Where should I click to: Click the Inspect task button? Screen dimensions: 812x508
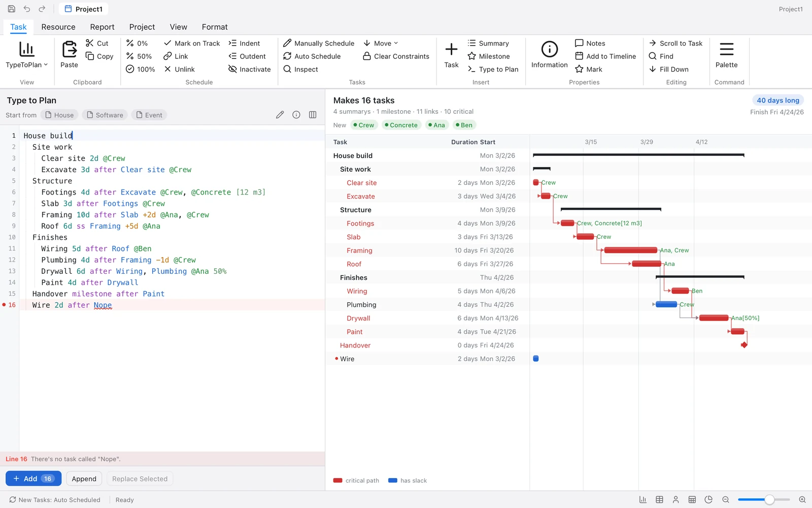[x=301, y=69]
